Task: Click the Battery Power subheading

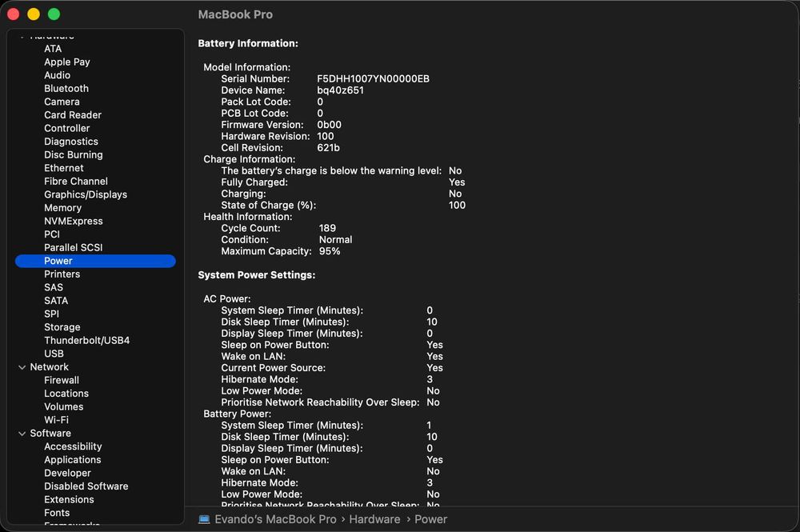Action: point(238,414)
